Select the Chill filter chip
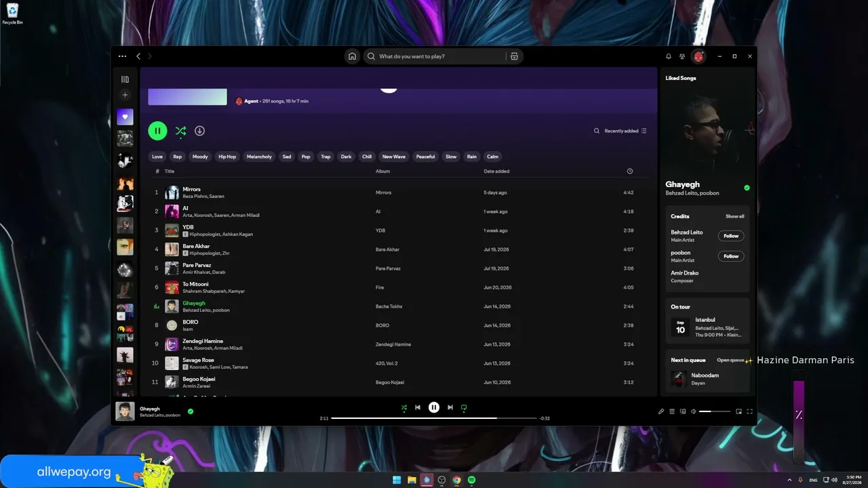The height and width of the screenshot is (488, 868). 367,157
